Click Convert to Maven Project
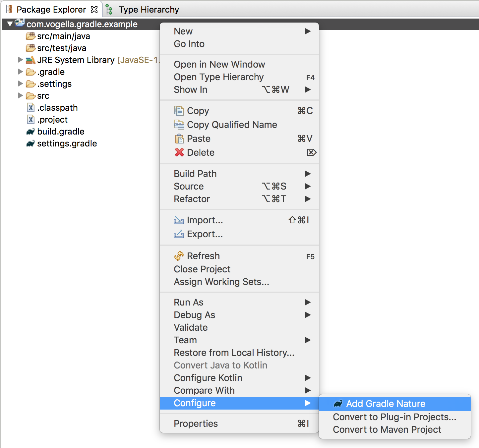Viewport: 479px width, 448px height. (x=387, y=429)
